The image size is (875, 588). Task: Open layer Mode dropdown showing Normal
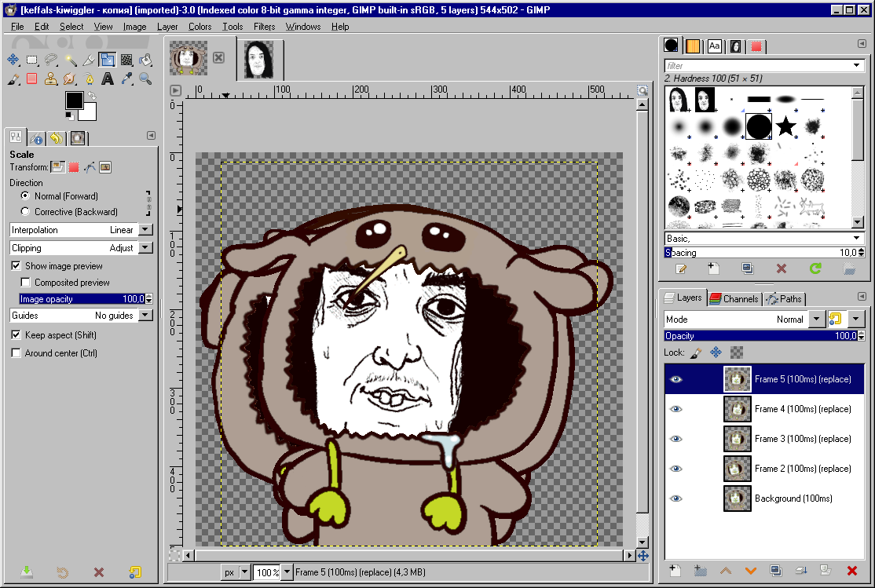(x=744, y=319)
